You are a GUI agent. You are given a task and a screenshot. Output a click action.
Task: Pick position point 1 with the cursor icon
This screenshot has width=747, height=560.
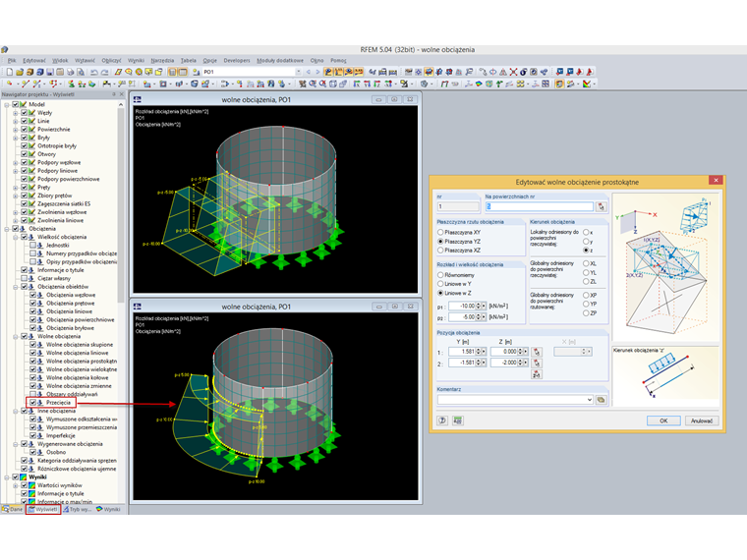pos(536,351)
